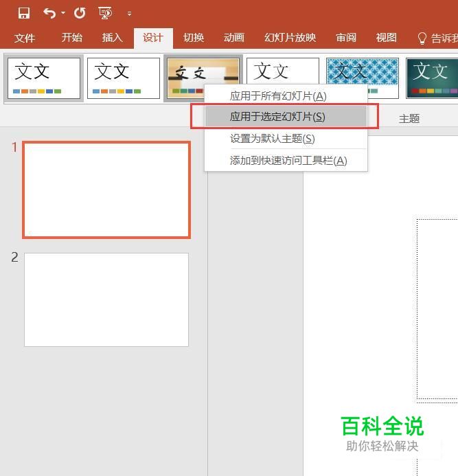Click the Redo/Repeat icon

(80, 13)
